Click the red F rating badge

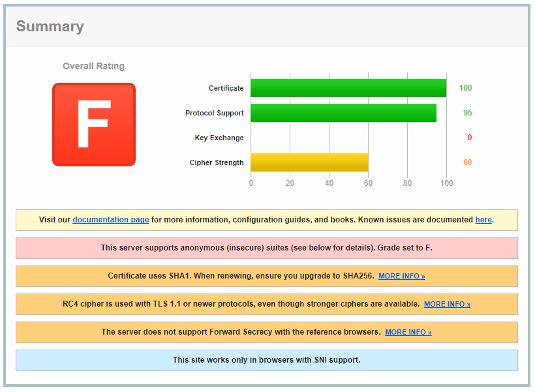click(x=93, y=123)
